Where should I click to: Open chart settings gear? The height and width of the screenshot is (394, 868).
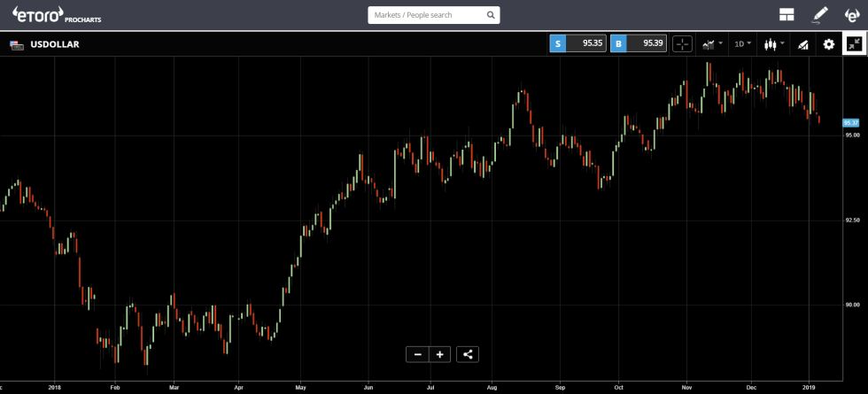click(829, 44)
